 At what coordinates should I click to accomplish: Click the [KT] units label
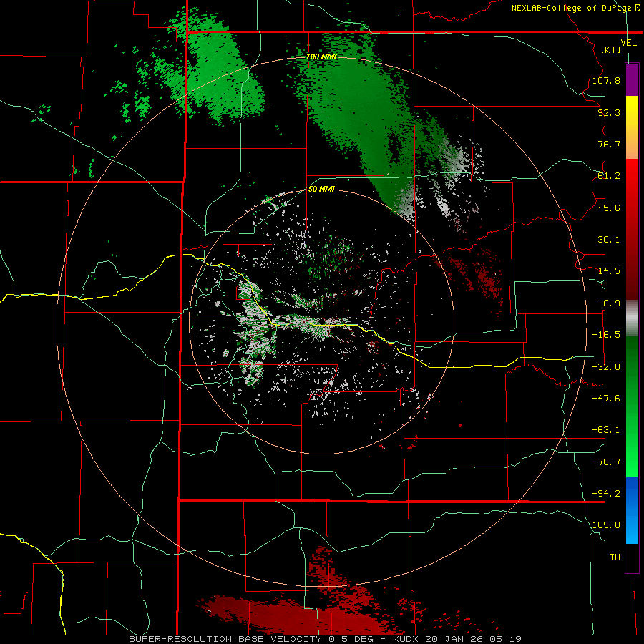611,49
